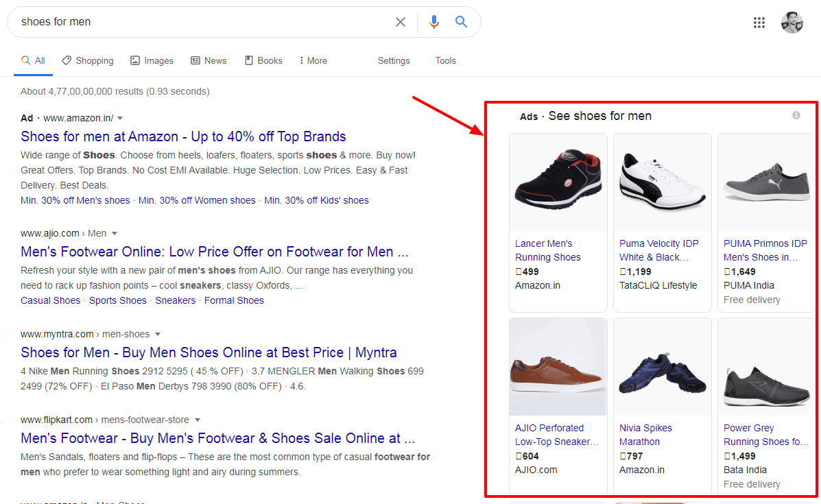Click the PUMA Primnos IDP shoe image

click(x=766, y=182)
